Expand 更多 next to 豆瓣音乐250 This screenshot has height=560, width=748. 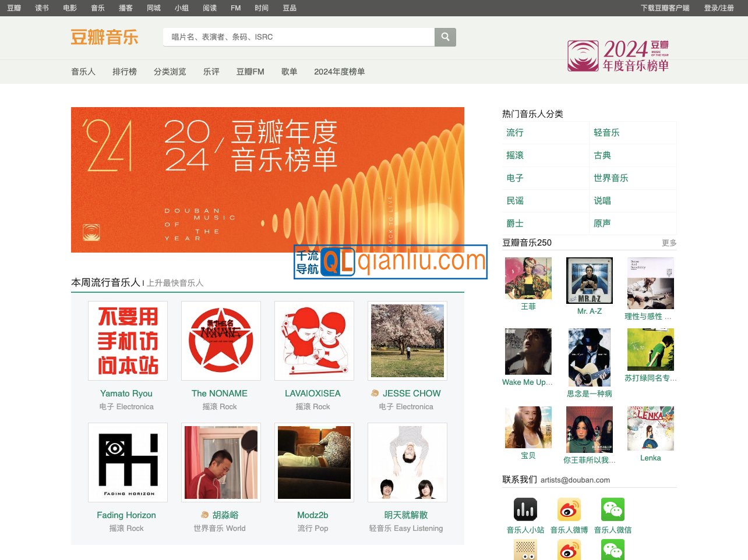coord(669,243)
